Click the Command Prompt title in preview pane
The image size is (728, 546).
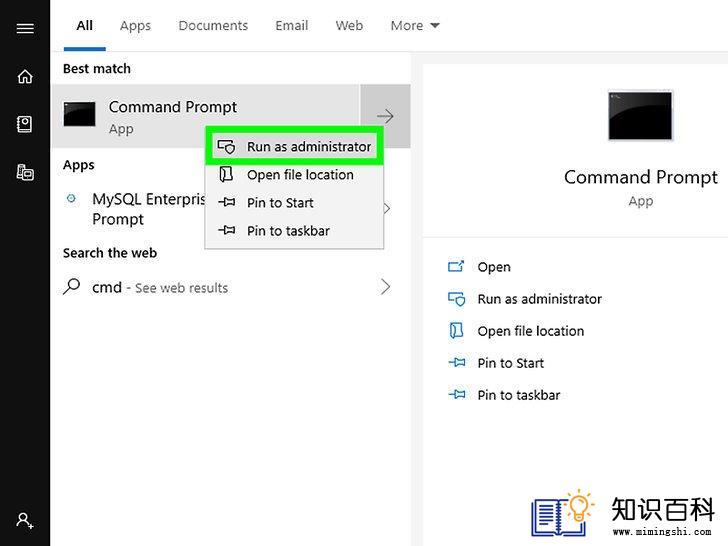click(641, 177)
